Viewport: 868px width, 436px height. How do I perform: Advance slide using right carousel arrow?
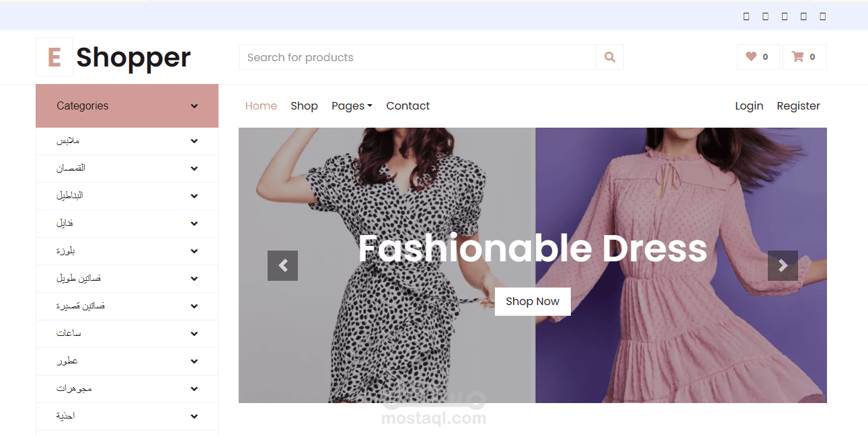pyautogui.click(x=783, y=265)
